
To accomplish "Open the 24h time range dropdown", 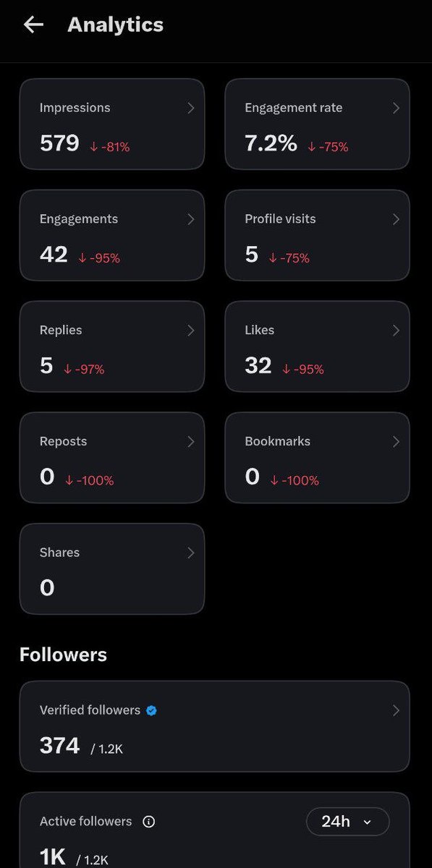I will pos(347,821).
